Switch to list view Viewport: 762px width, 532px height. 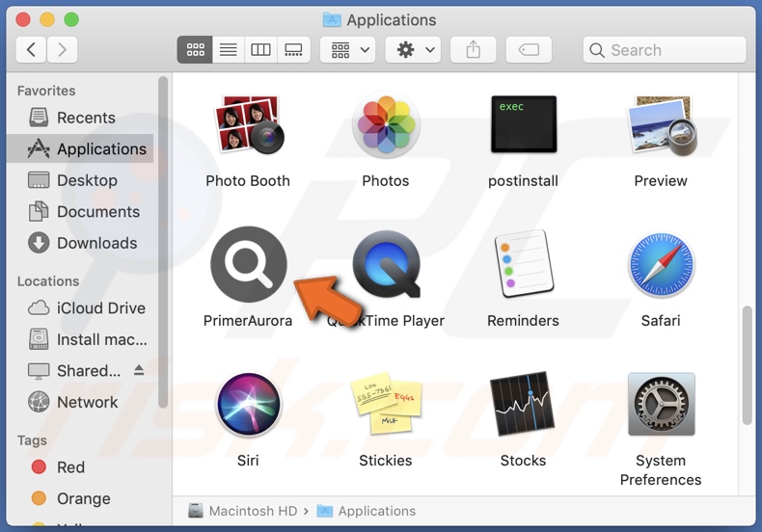(229, 49)
